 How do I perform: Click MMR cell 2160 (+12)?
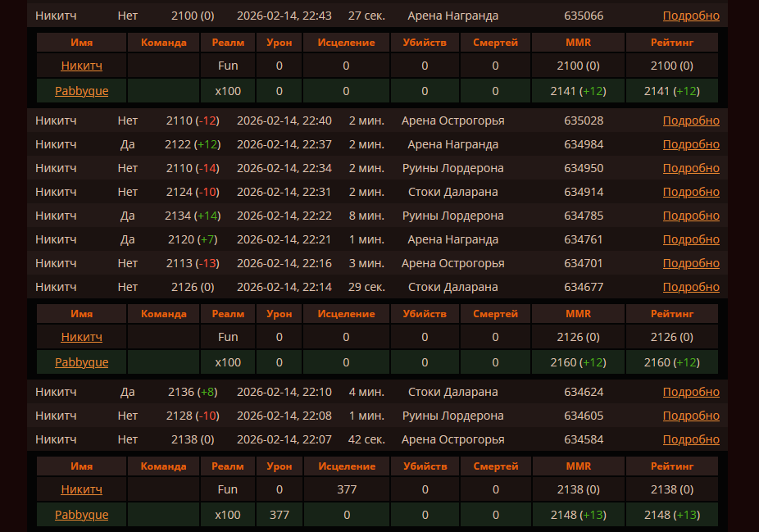click(x=578, y=362)
